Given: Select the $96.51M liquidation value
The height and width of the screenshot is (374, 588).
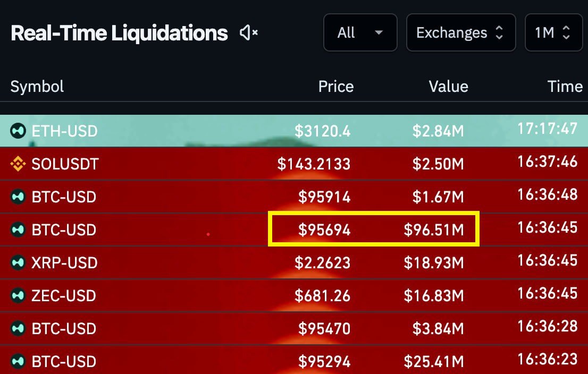Looking at the screenshot, I should tap(433, 230).
